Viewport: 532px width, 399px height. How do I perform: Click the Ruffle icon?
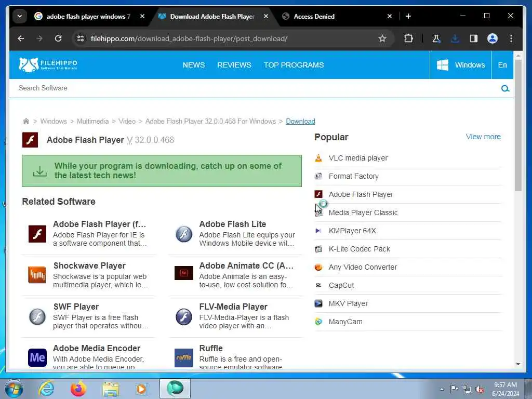coord(183,357)
